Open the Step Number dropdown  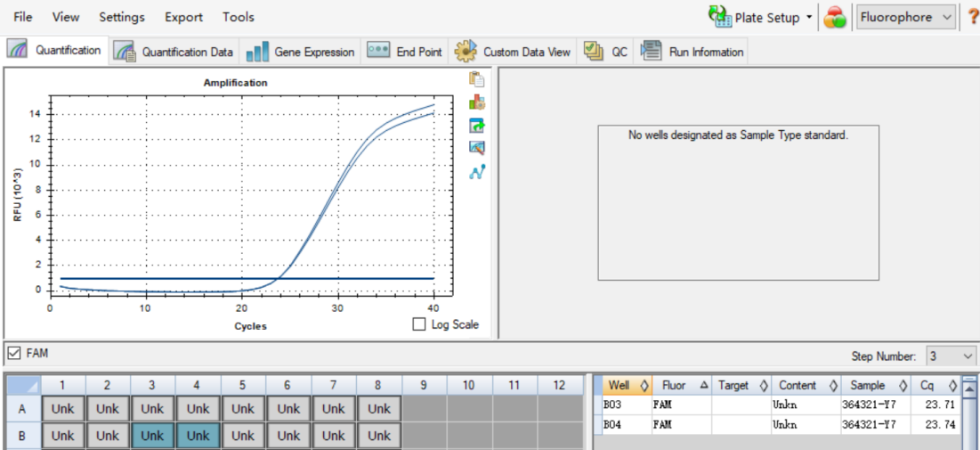pyautogui.click(x=951, y=356)
